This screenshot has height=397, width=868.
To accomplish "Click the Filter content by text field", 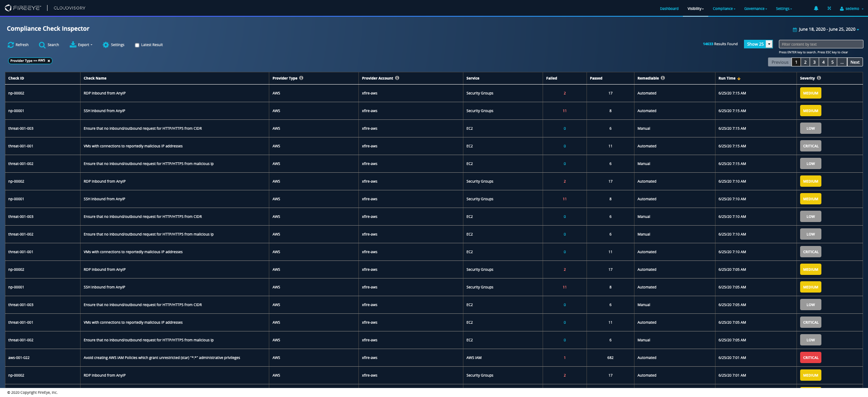I will point(820,44).
